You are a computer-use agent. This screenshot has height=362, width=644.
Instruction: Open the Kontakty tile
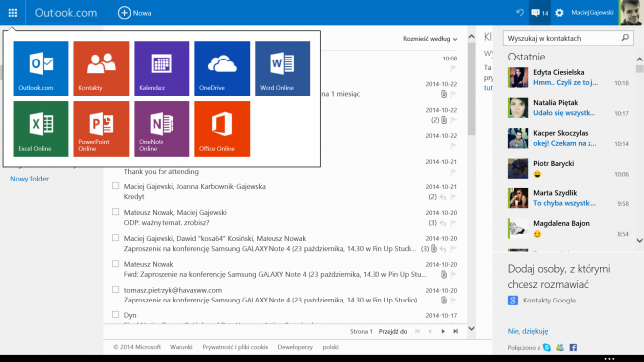(101, 68)
